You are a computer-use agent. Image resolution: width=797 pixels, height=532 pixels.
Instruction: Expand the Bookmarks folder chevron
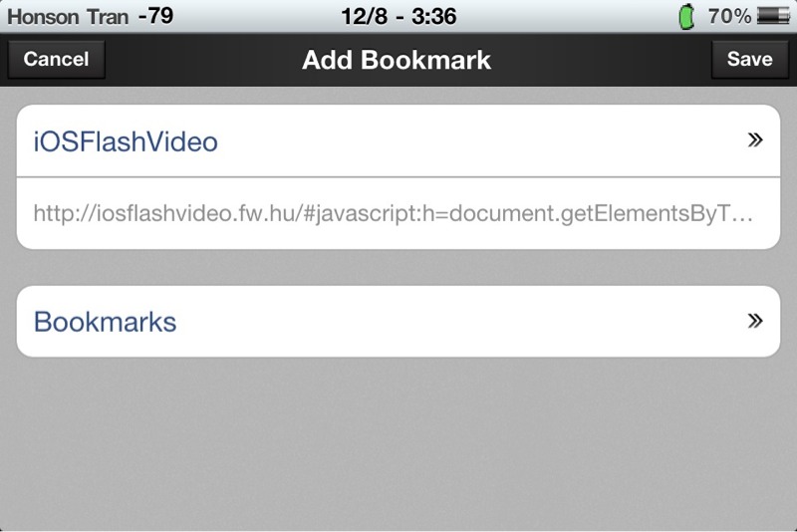tap(755, 321)
